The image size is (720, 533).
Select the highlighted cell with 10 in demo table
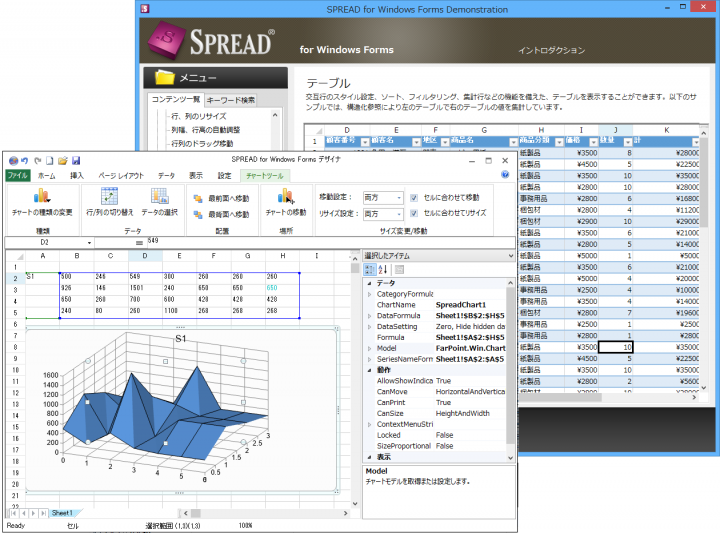point(615,347)
